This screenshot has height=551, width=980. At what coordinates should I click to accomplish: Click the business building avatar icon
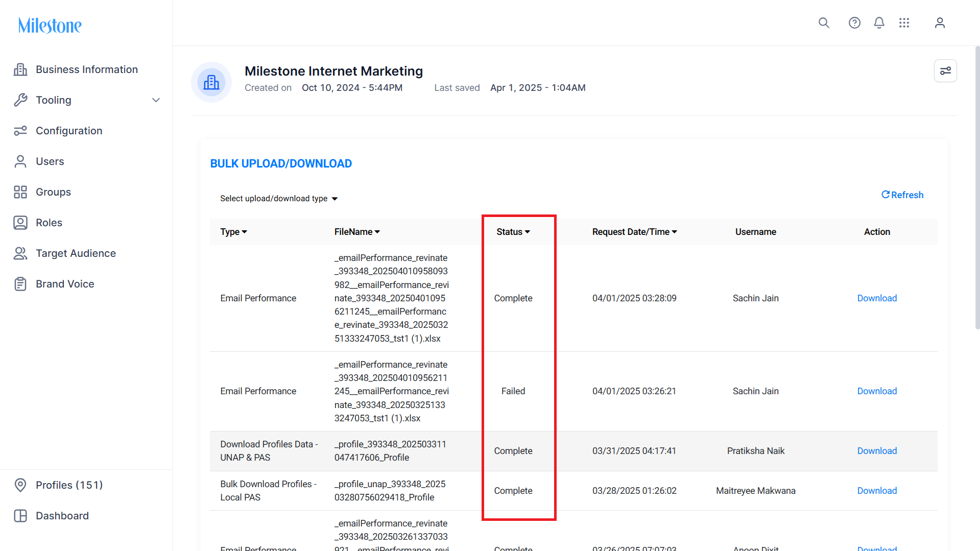[211, 82]
